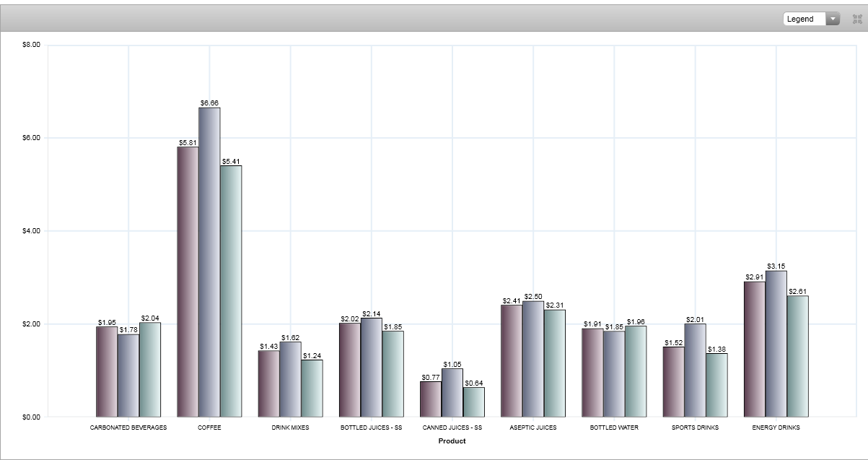This screenshot has width=868, height=460.
Task: Click the $5.81 Coffee bar
Action: (188, 282)
